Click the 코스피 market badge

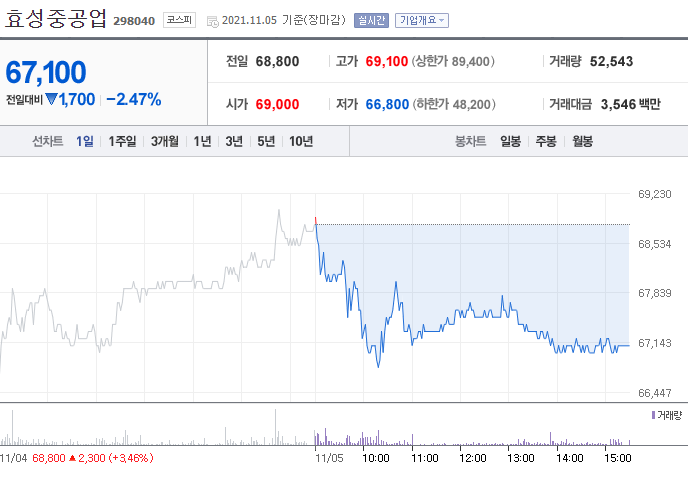tap(179, 20)
